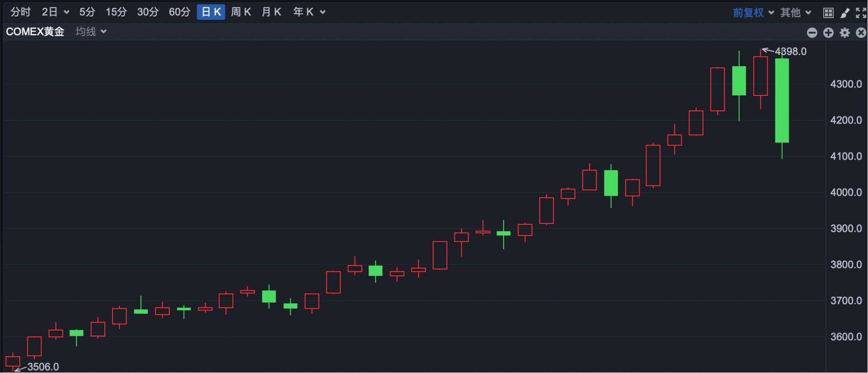This screenshot has height=373, width=868.
Task: Select the drawing brush tool
Action: (x=844, y=13)
